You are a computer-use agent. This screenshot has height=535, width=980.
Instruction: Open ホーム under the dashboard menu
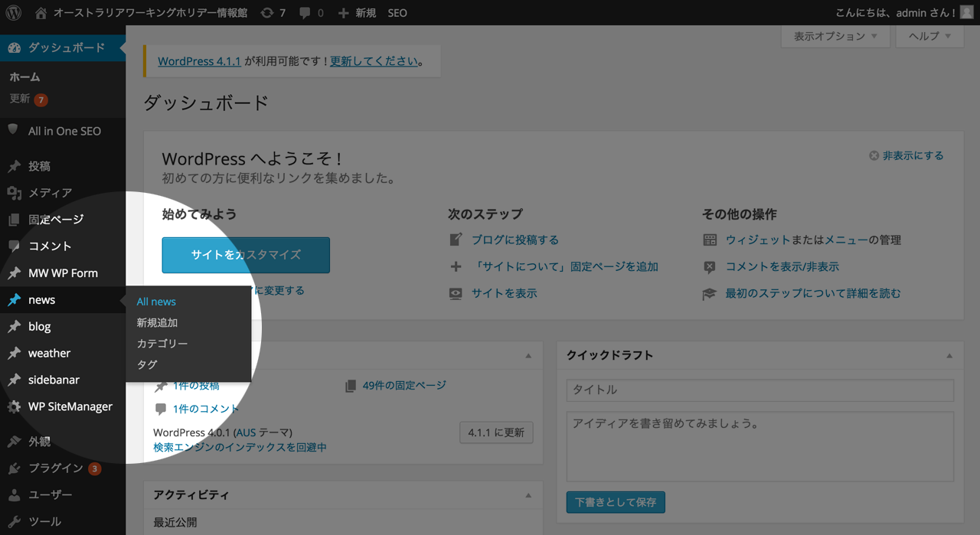coord(24,77)
